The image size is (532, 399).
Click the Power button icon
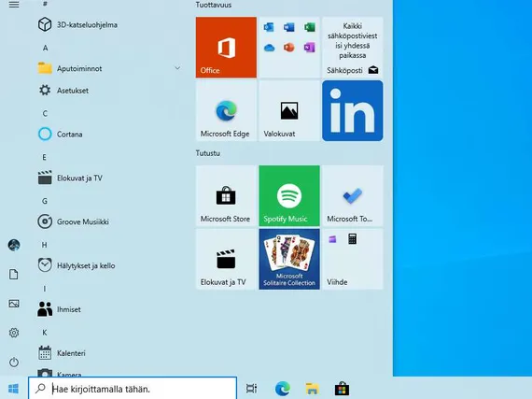(x=14, y=362)
